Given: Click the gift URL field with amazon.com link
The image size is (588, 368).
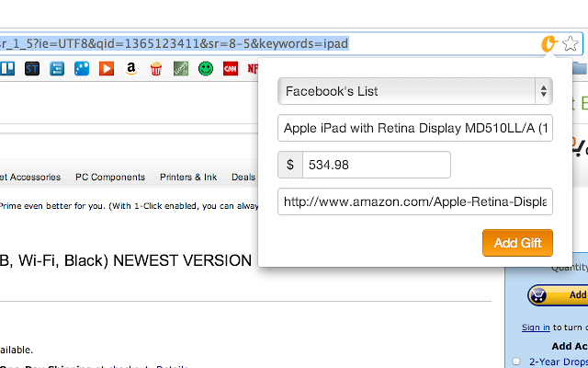Looking at the screenshot, I should [415, 201].
